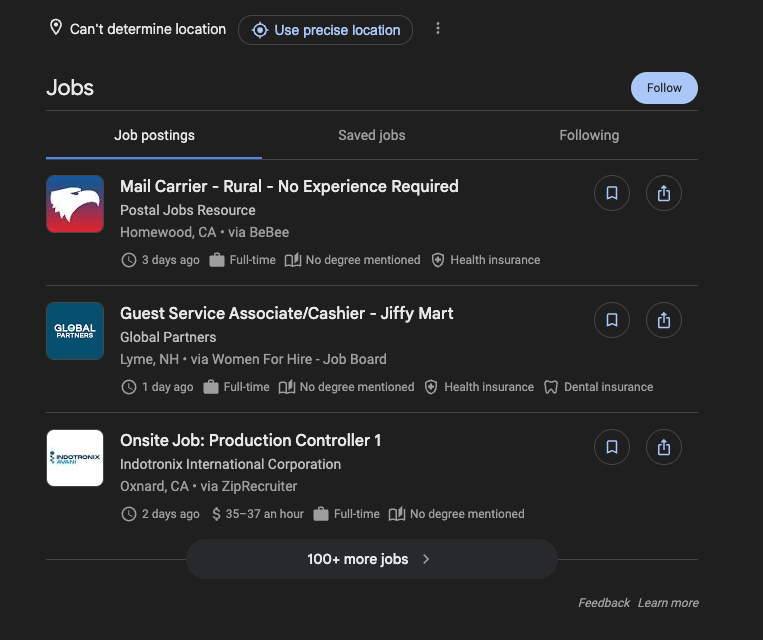Follow these job postings
The image size is (763, 640).
(664, 88)
